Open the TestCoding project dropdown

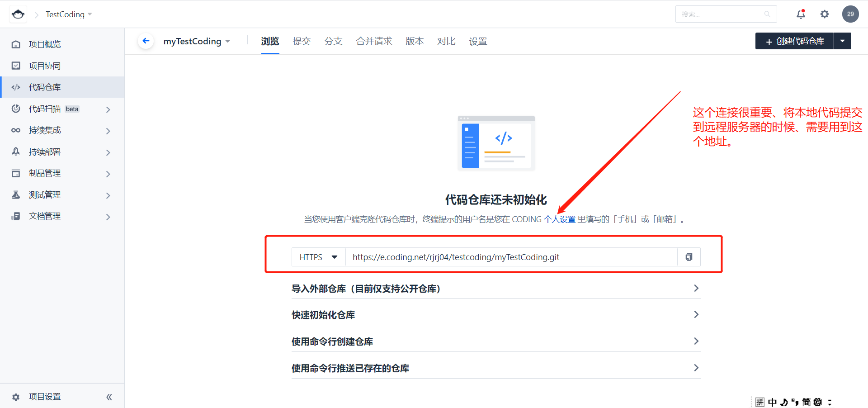(69, 14)
